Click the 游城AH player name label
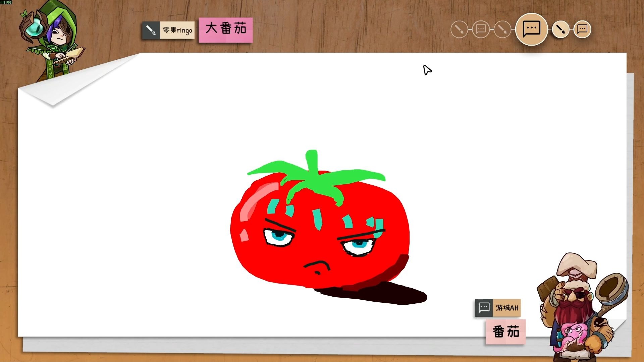 point(507,308)
